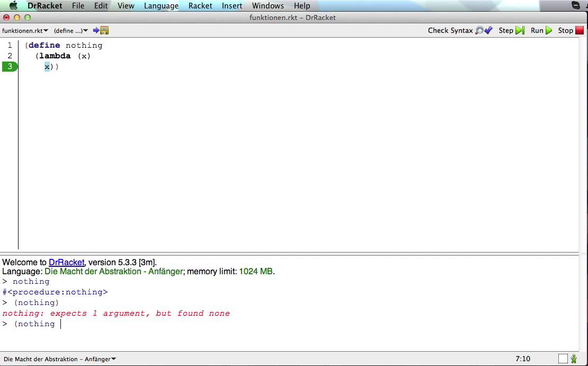Open the Apple menu

click(13, 6)
